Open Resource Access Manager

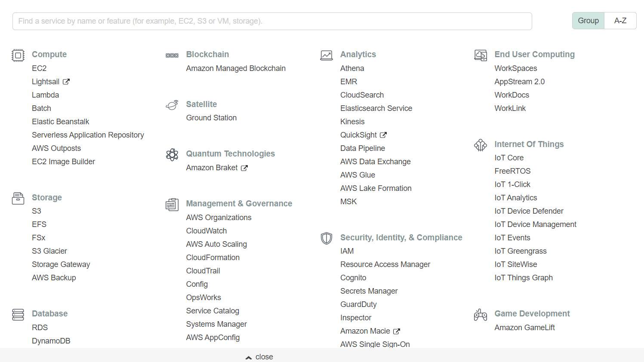(385, 264)
